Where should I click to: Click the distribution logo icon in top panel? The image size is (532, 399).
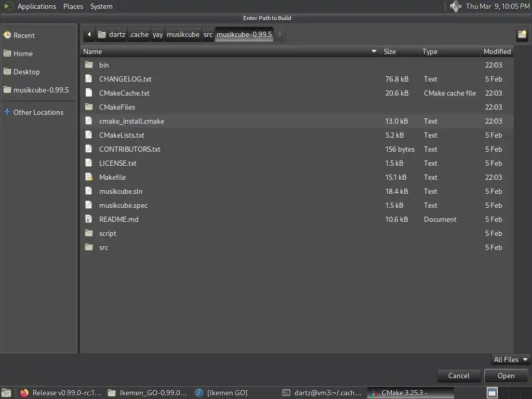pos(8,6)
